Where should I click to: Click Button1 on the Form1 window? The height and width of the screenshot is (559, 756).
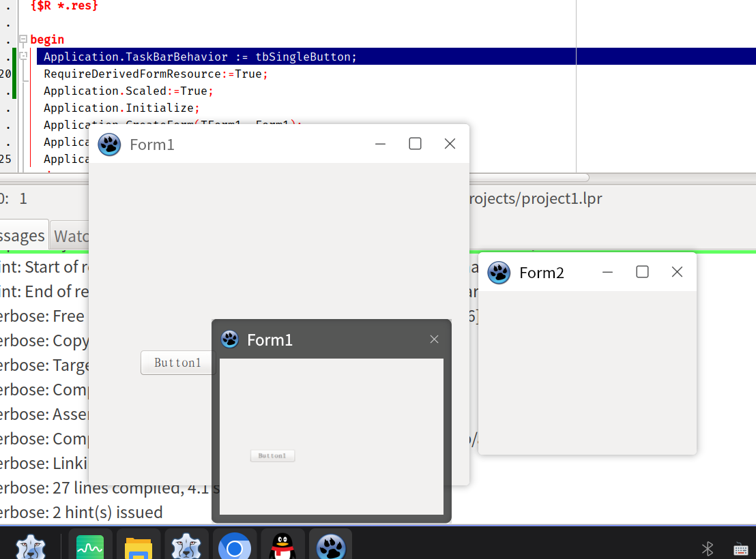177,363
